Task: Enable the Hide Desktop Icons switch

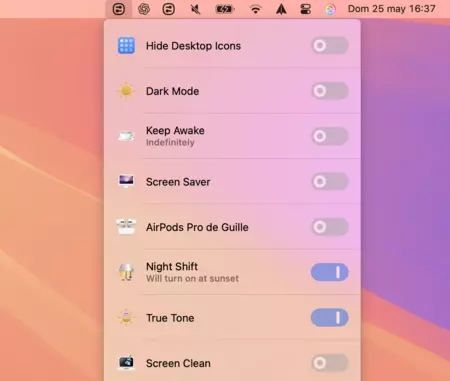Action: pyautogui.click(x=330, y=45)
